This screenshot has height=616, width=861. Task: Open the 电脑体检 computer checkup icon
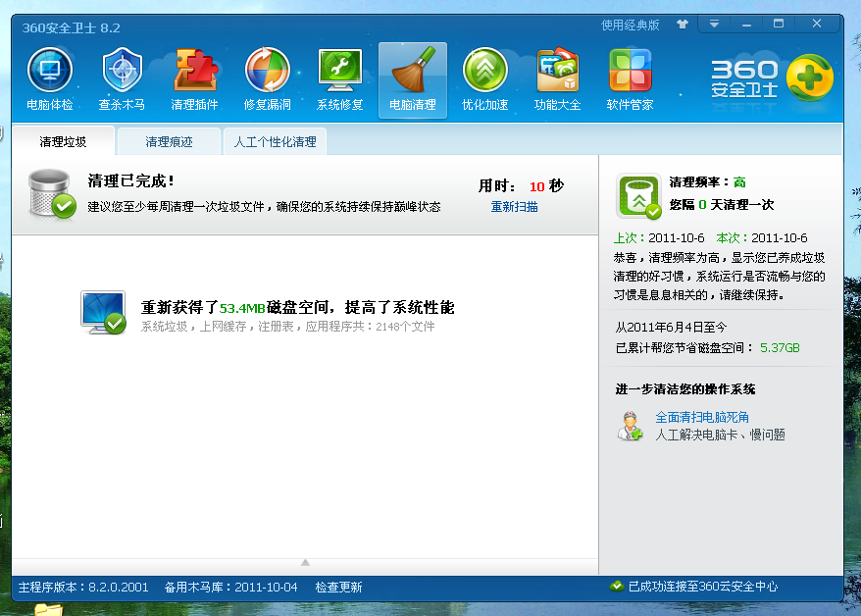tap(50, 71)
